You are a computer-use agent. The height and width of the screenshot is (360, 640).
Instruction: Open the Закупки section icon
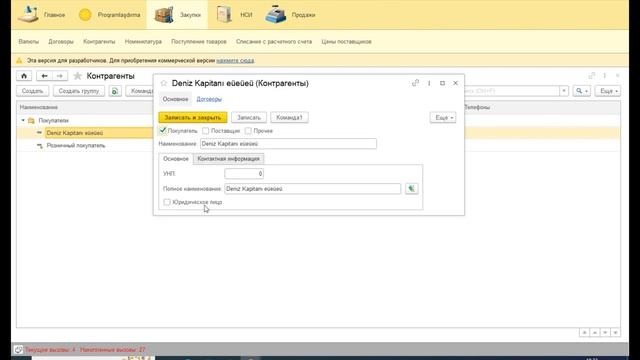coord(164,15)
